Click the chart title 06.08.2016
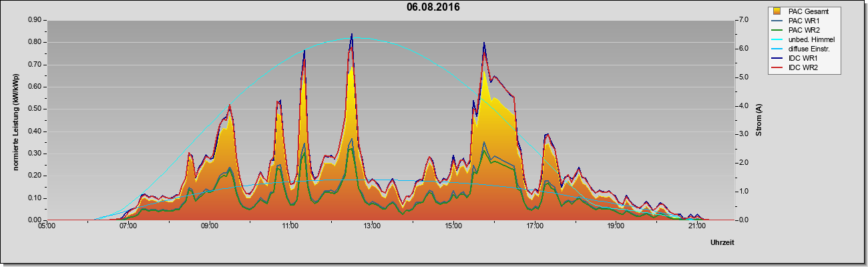Image resolution: width=868 pixels, height=267 pixels. [x=433, y=8]
